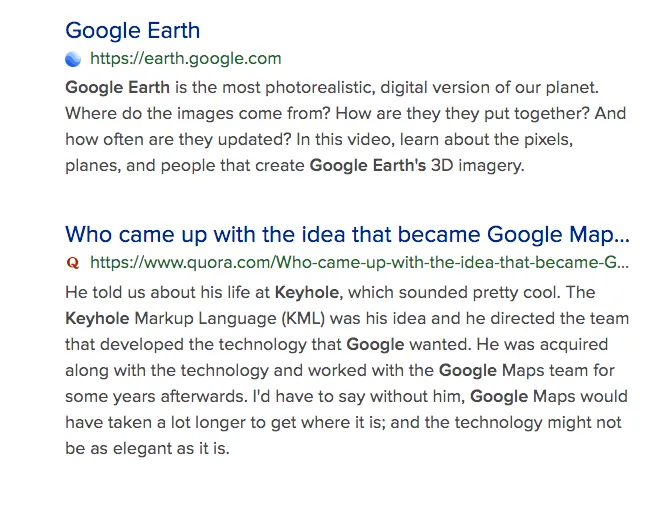Click bold 'Google' before the word wanted
The image size is (664, 505).
pos(375,345)
